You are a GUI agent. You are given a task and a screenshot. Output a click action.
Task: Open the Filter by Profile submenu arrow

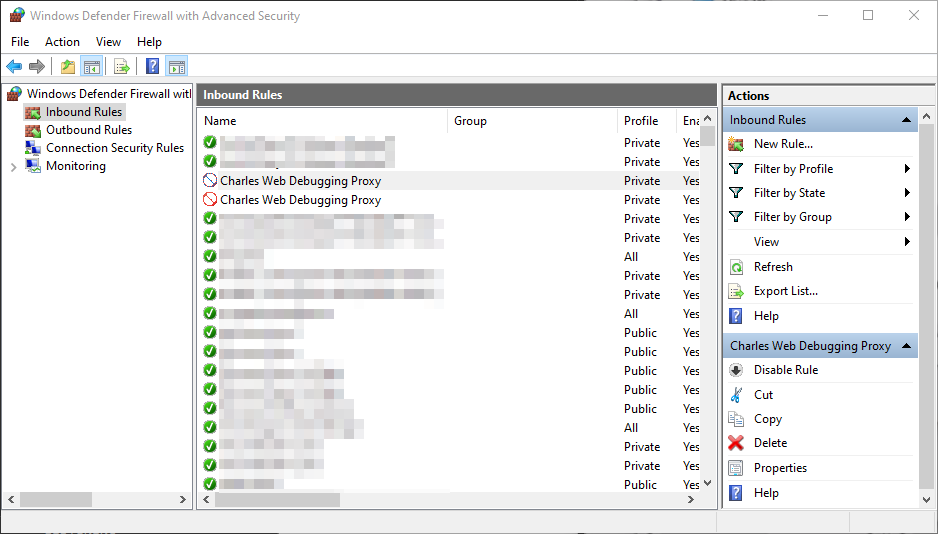click(907, 169)
